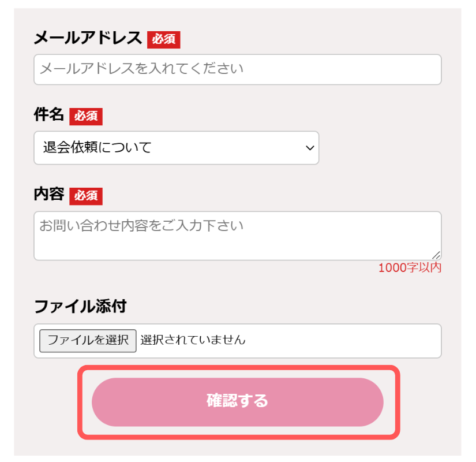The image size is (476, 462).
Task: Click the 内容 field label
Action: (48, 195)
